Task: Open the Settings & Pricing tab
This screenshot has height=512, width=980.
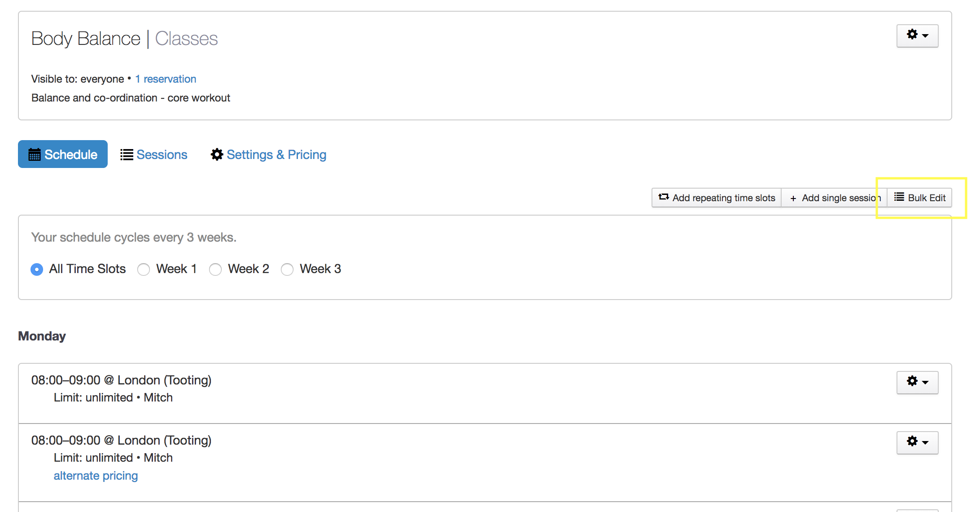Action: [276, 155]
